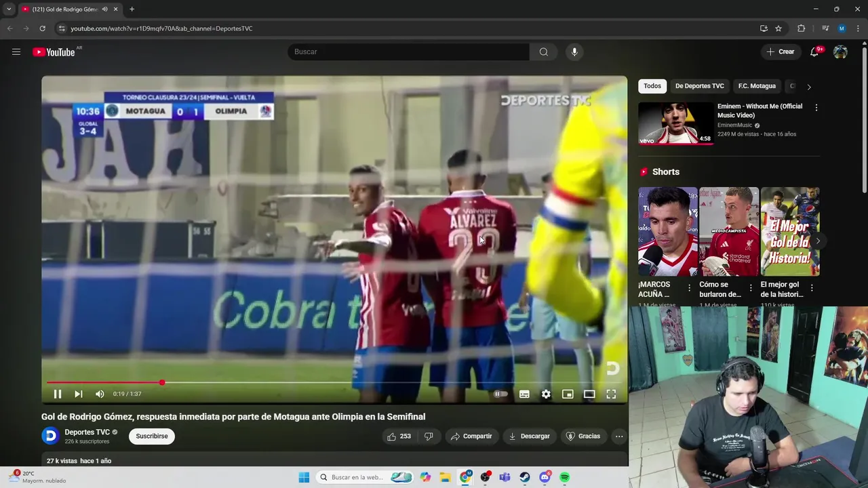Go back in the browser
This screenshot has width=868, height=488.
(9, 28)
